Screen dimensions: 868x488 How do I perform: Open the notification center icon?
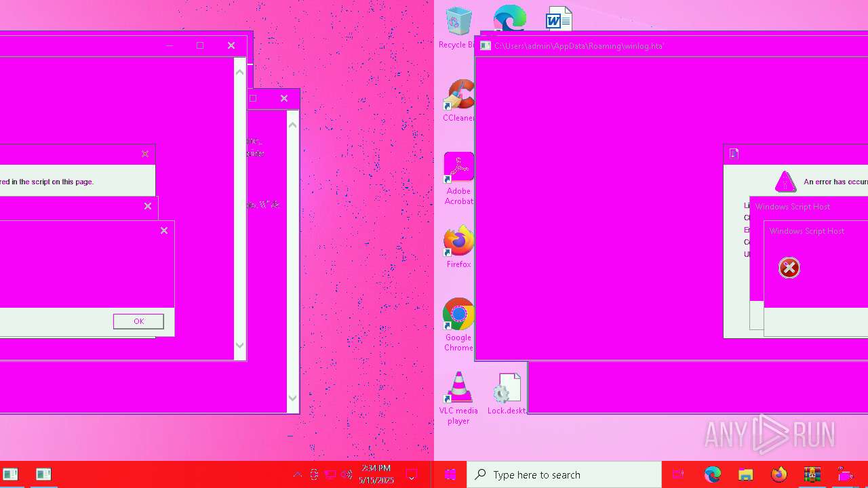(411, 474)
